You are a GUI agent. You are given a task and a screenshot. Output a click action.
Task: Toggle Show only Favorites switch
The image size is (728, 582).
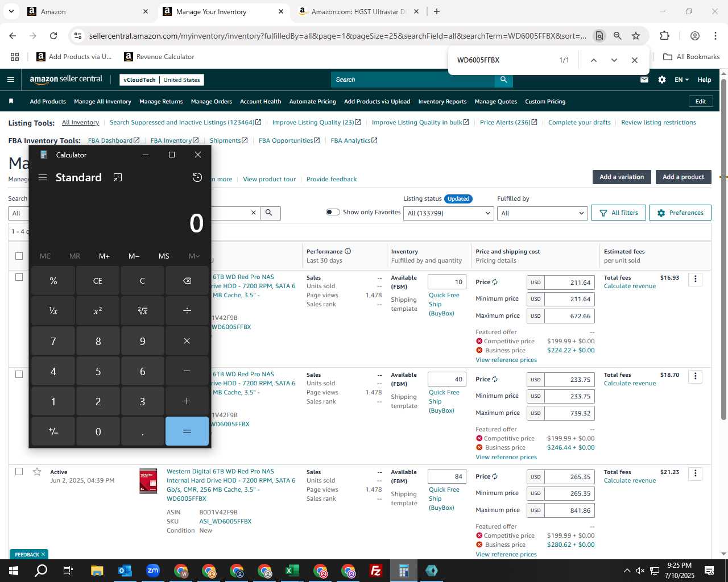point(333,212)
